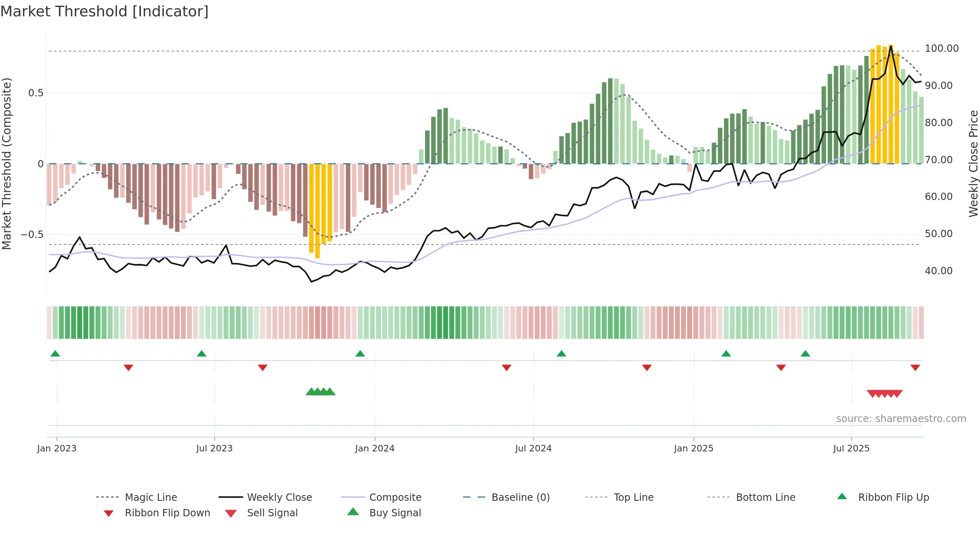Click the source: sharemaestro.com label

click(901, 419)
